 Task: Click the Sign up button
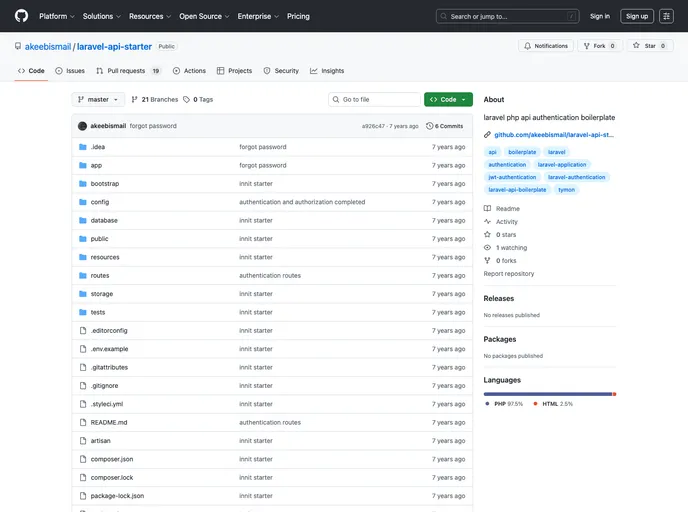[637, 16]
